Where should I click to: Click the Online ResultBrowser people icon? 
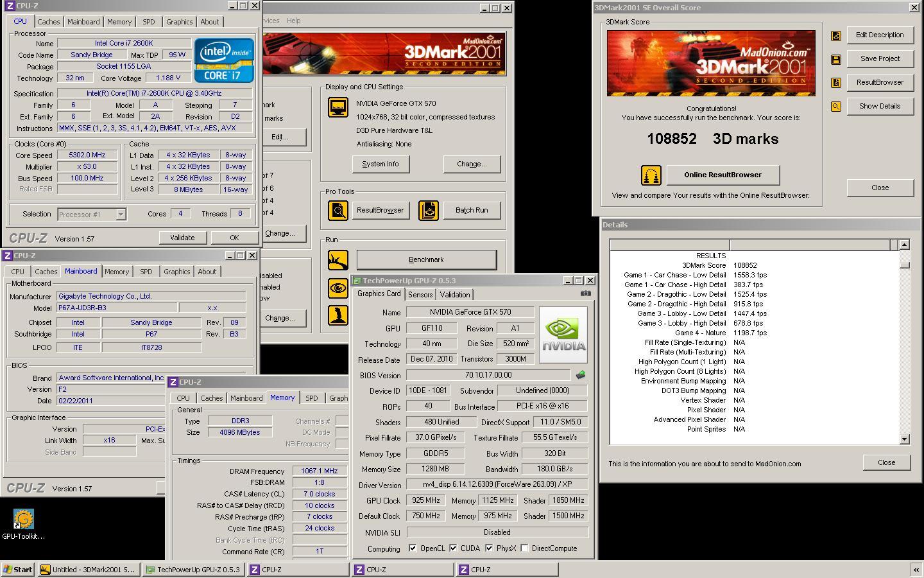651,175
